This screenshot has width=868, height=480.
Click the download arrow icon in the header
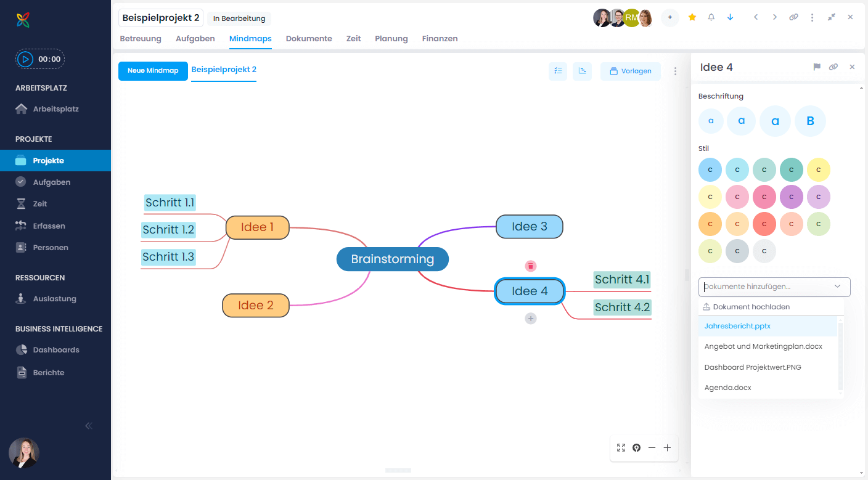[x=730, y=17]
